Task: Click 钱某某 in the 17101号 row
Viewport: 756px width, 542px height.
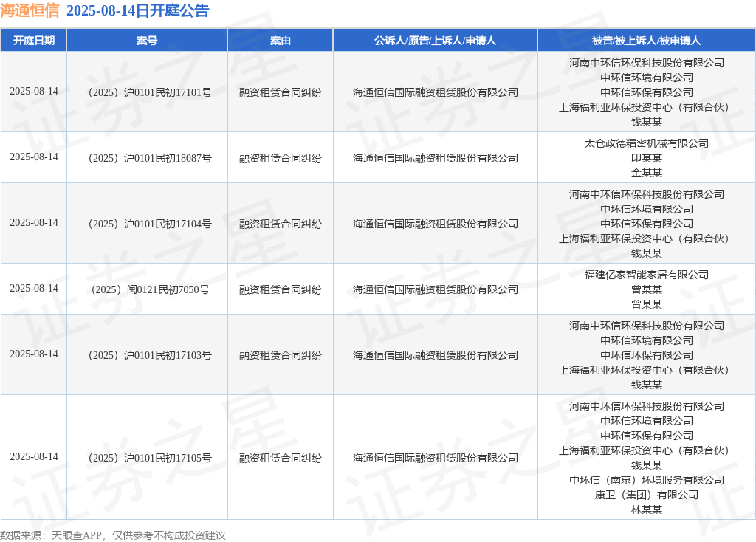Action: [647, 122]
